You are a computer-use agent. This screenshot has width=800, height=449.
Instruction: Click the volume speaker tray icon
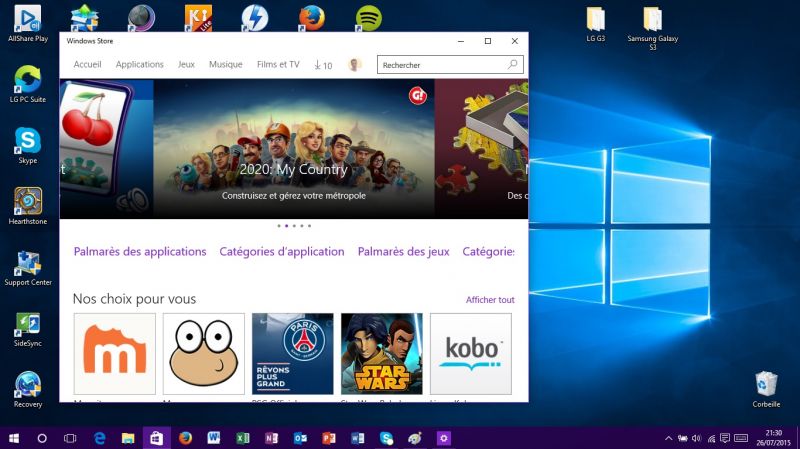(696, 438)
